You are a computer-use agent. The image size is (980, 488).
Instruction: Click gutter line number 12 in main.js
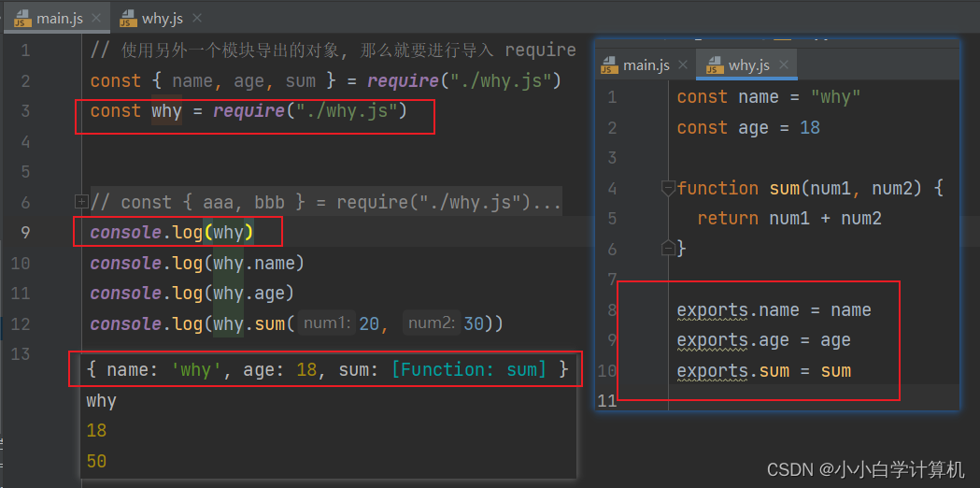[x=20, y=324]
